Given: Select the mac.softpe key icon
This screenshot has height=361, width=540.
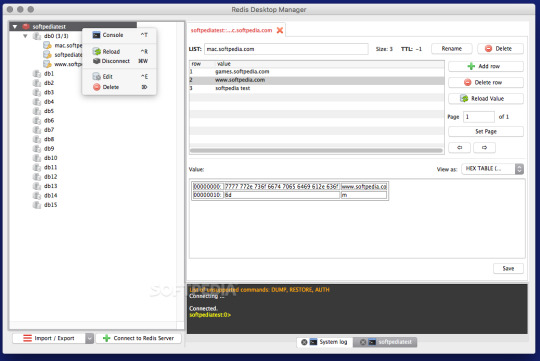Looking at the screenshot, I should pos(47,45).
